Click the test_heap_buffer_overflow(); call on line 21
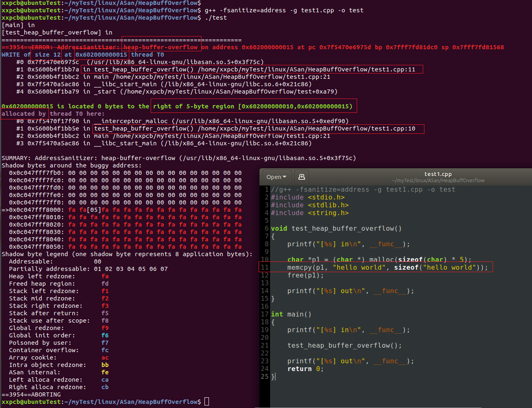The height and width of the screenshot is (408, 532). [x=344, y=346]
